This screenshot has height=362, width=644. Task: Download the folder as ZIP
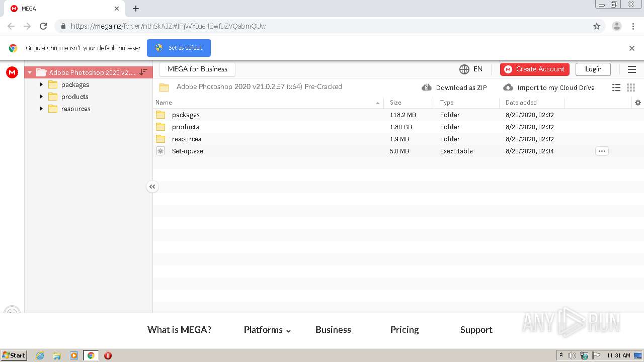(454, 87)
